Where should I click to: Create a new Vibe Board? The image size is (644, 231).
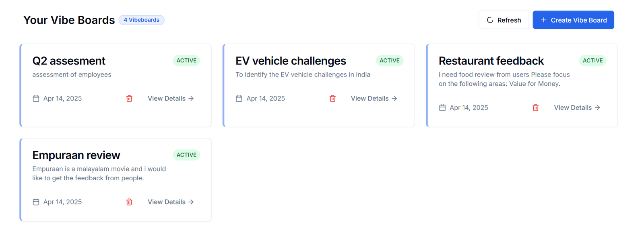[574, 20]
